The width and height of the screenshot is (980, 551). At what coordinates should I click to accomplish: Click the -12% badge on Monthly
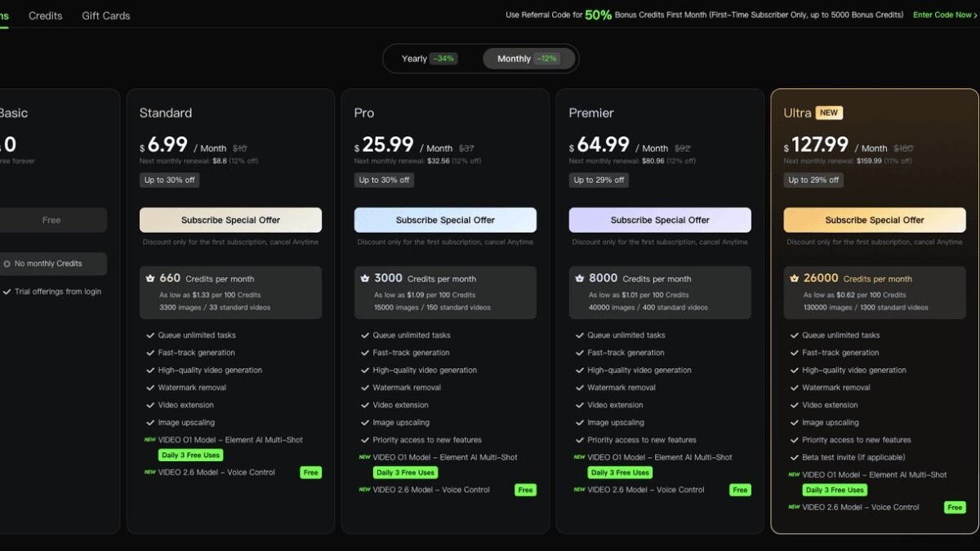pos(546,59)
